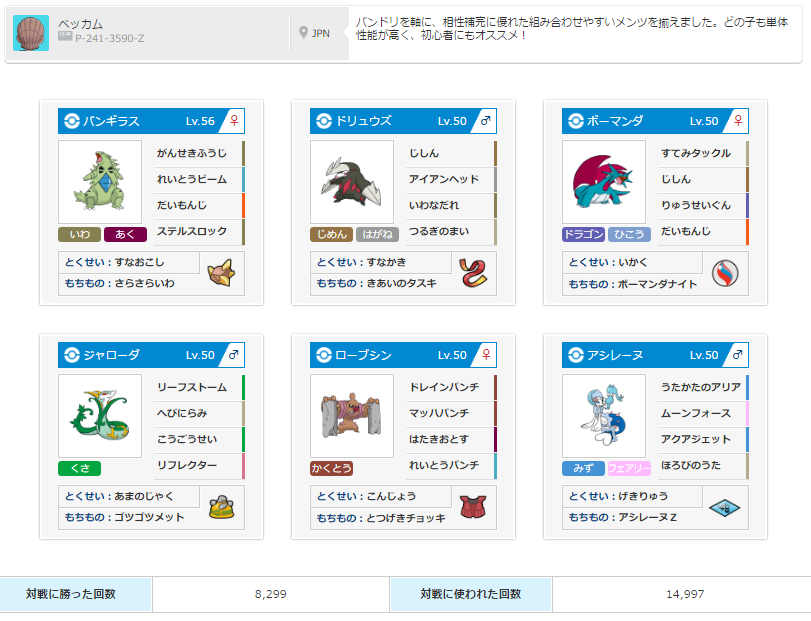Click the ability text とくせい：げきりゅう
This screenshot has width=811, height=621.
point(618,496)
